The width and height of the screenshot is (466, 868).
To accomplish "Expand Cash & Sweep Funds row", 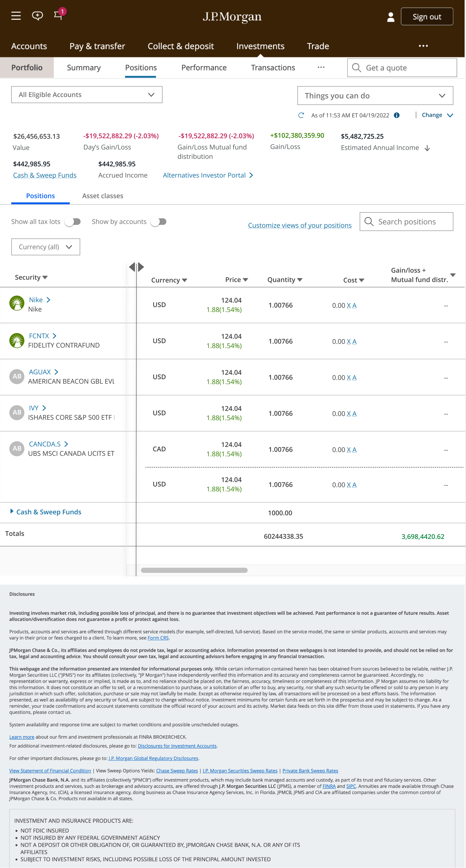I will click(x=12, y=511).
